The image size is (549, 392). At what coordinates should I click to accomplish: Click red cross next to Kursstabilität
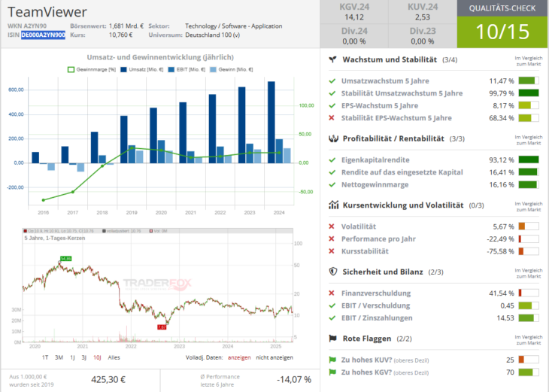tap(332, 251)
